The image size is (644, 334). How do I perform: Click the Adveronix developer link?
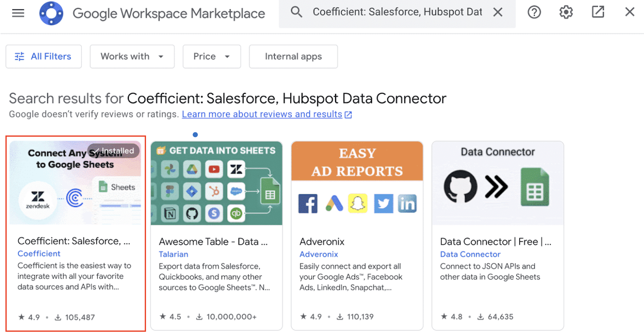click(x=318, y=254)
